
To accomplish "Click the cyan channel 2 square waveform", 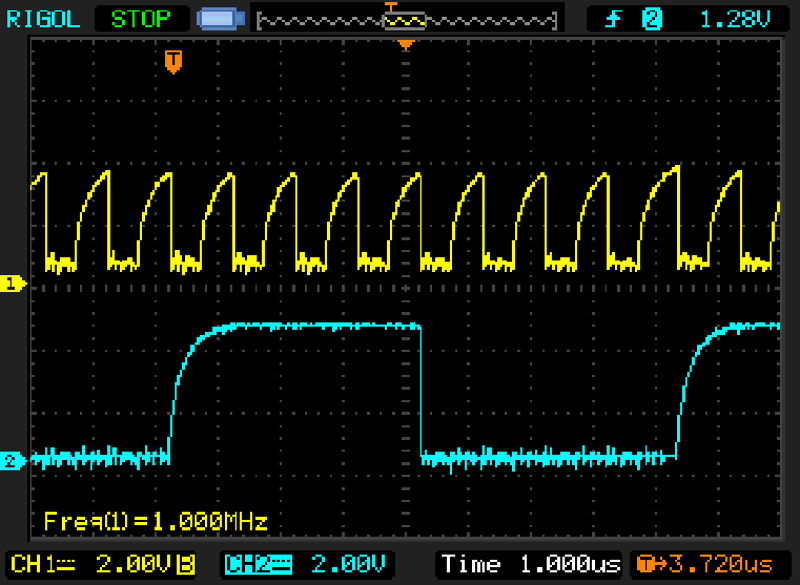I will pos(300,326).
